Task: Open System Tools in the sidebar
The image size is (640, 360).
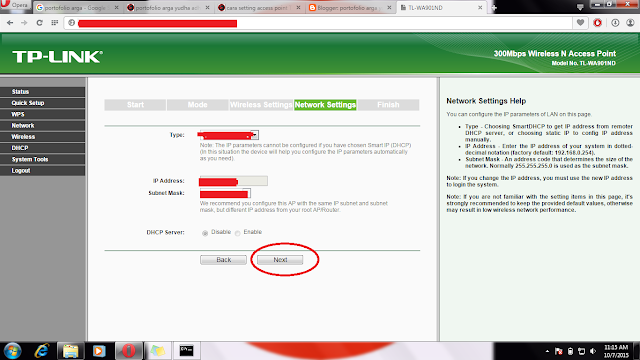Action: click(42, 159)
